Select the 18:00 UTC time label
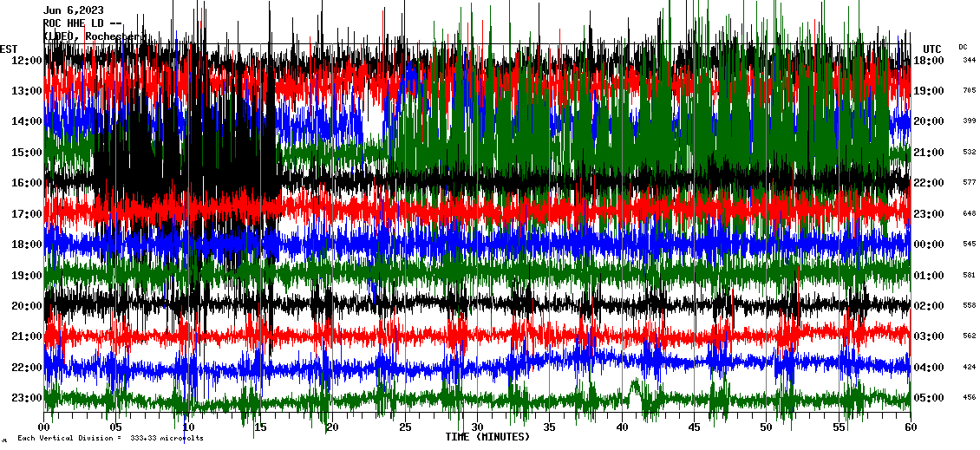 tap(934, 61)
